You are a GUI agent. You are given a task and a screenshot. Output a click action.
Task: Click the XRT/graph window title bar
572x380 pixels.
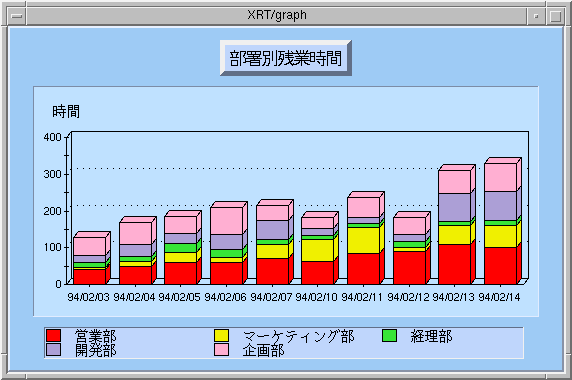(277, 16)
